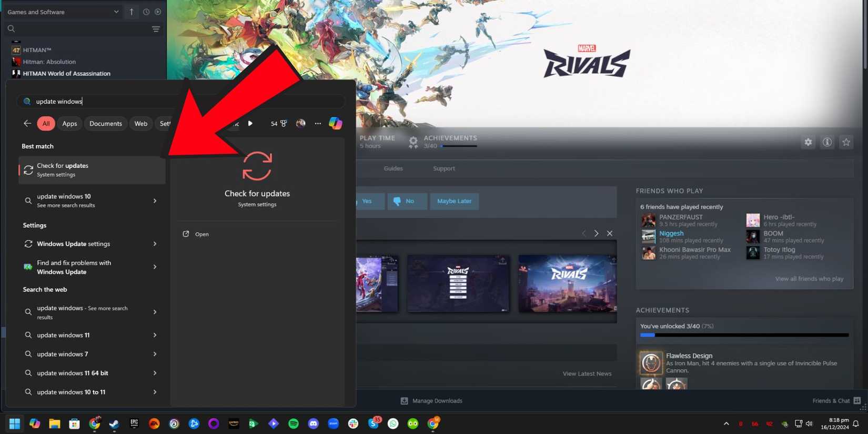
Task: Open Friends & Chat in Steam
Action: click(x=836, y=401)
